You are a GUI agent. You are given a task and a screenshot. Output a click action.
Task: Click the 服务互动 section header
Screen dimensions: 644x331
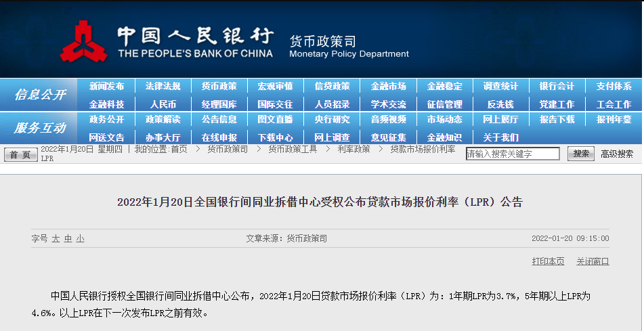pos(40,128)
